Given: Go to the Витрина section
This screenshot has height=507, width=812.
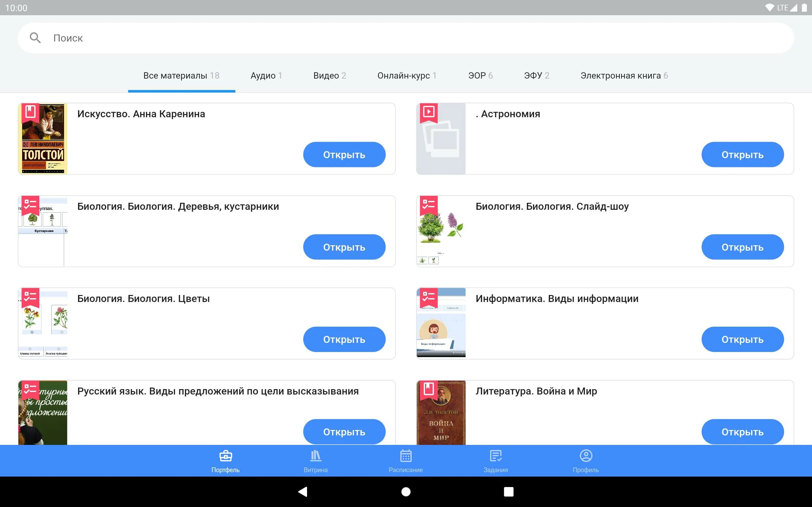Looking at the screenshot, I should (315, 461).
